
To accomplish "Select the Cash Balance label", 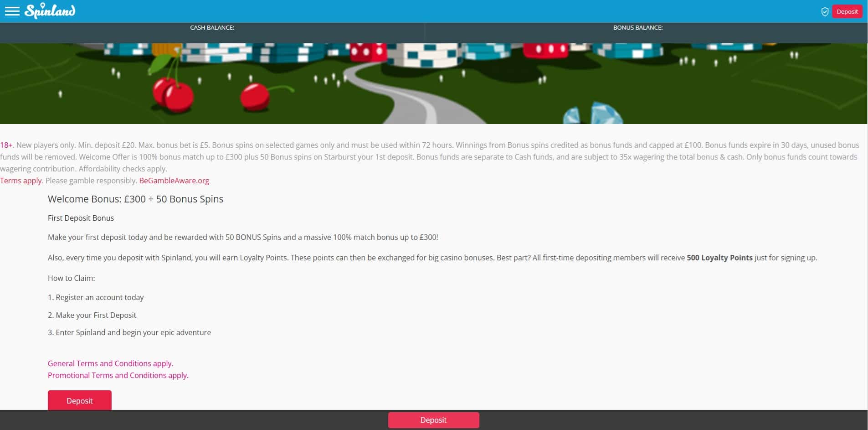I will pyautogui.click(x=212, y=28).
